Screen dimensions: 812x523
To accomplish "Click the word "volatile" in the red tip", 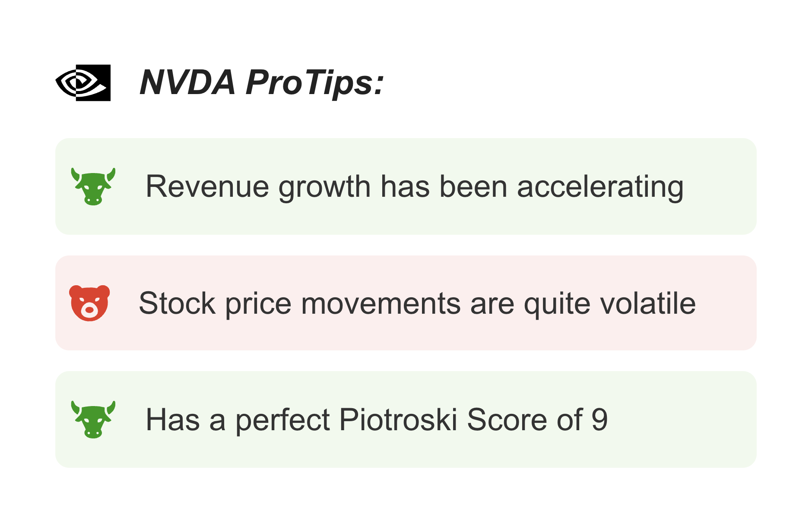I will pos(648,303).
